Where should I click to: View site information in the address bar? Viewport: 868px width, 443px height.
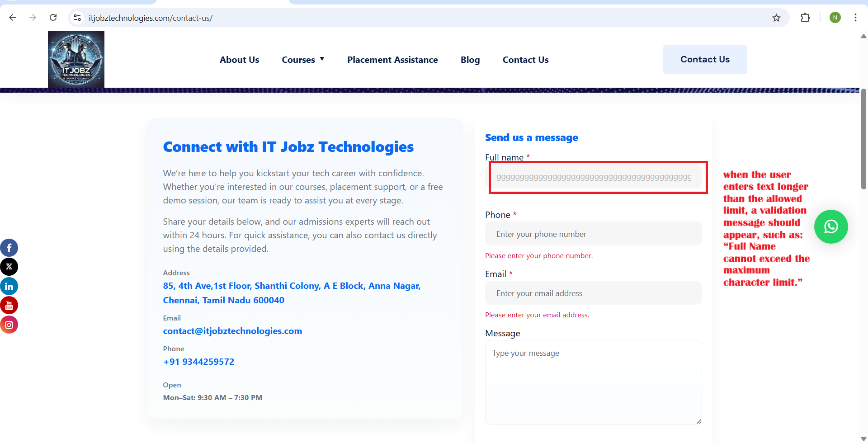click(77, 18)
